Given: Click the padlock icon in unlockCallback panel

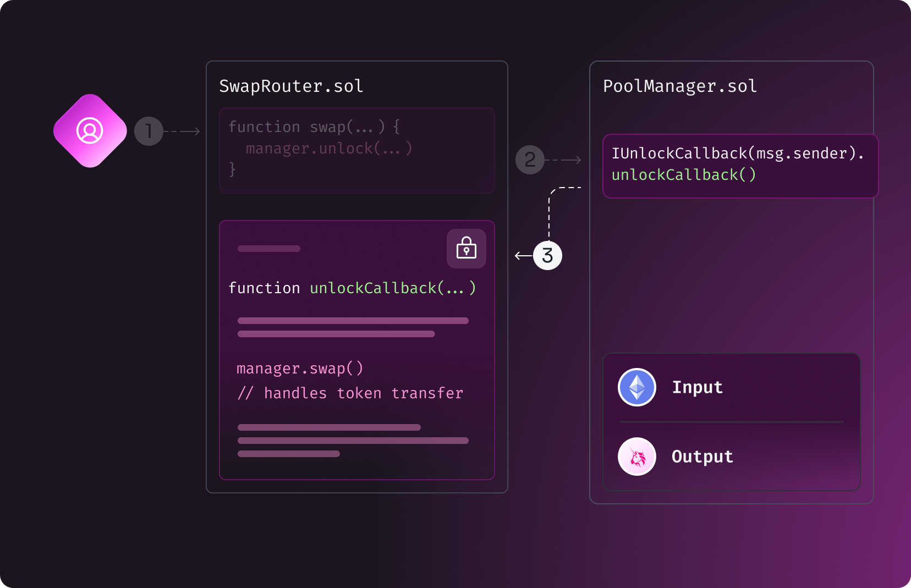Looking at the screenshot, I should (466, 249).
